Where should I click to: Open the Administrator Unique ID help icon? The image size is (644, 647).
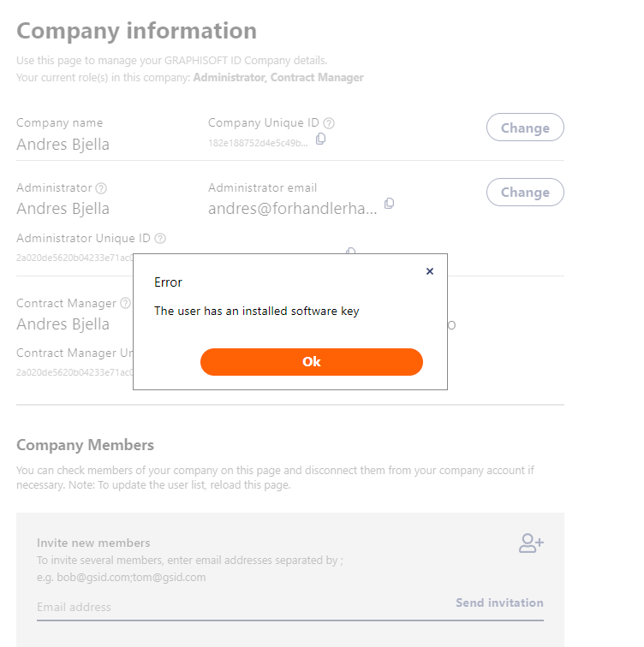160,239
